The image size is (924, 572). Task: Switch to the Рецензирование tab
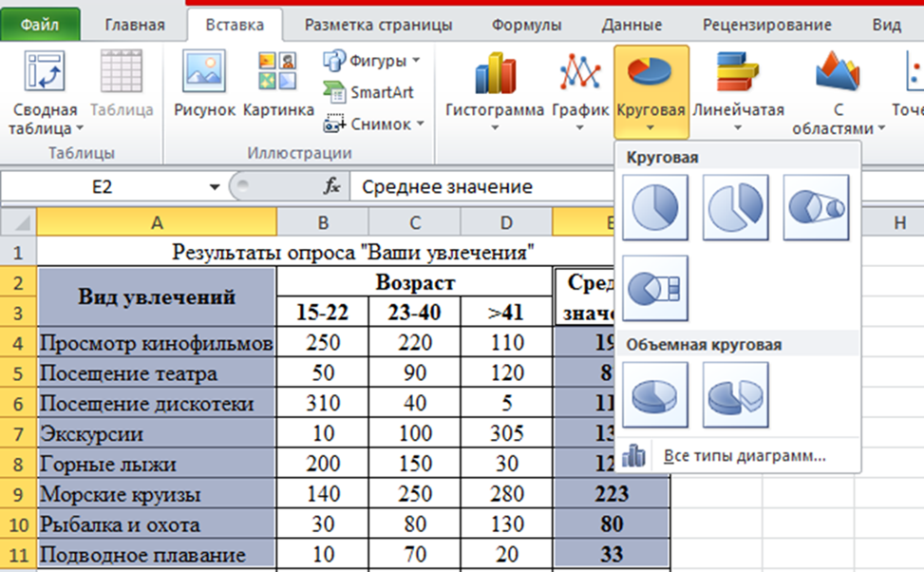click(766, 25)
